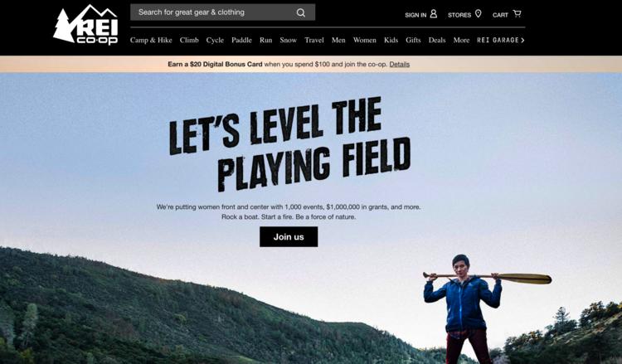Open the Travel category

click(314, 40)
